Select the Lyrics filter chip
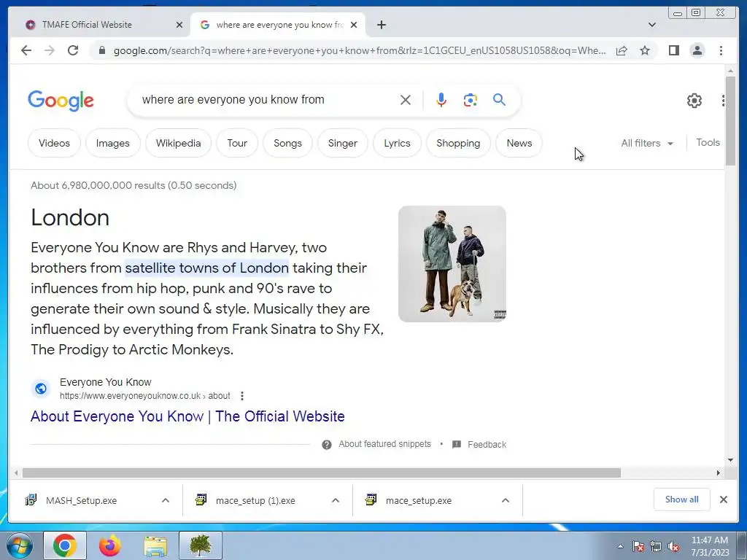 click(x=397, y=143)
